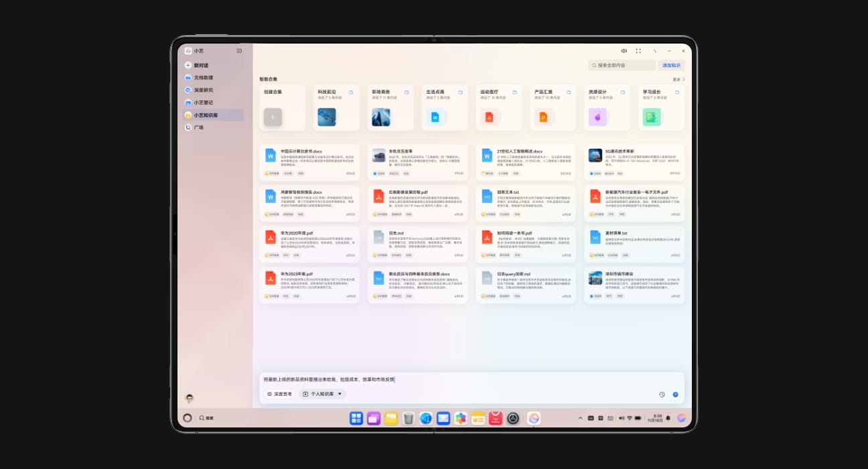Click the speaker icon in the title bar
This screenshot has width=868, height=469.
point(624,51)
